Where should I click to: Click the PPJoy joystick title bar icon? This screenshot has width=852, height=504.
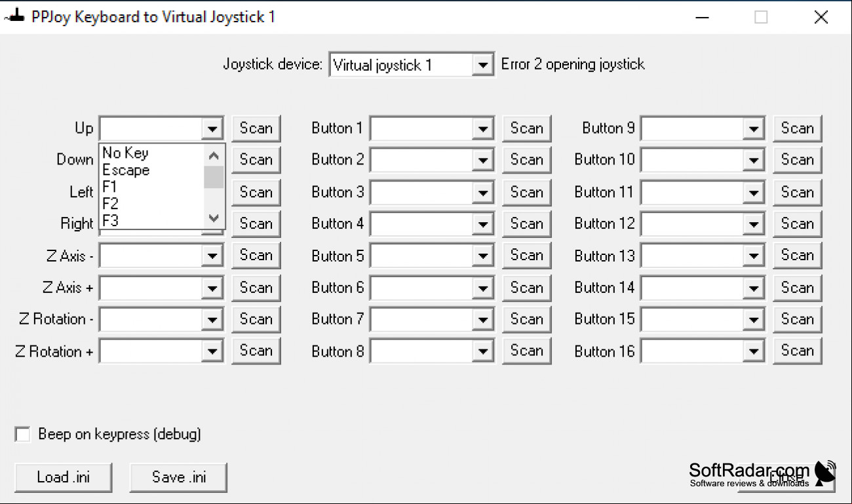click(x=15, y=17)
